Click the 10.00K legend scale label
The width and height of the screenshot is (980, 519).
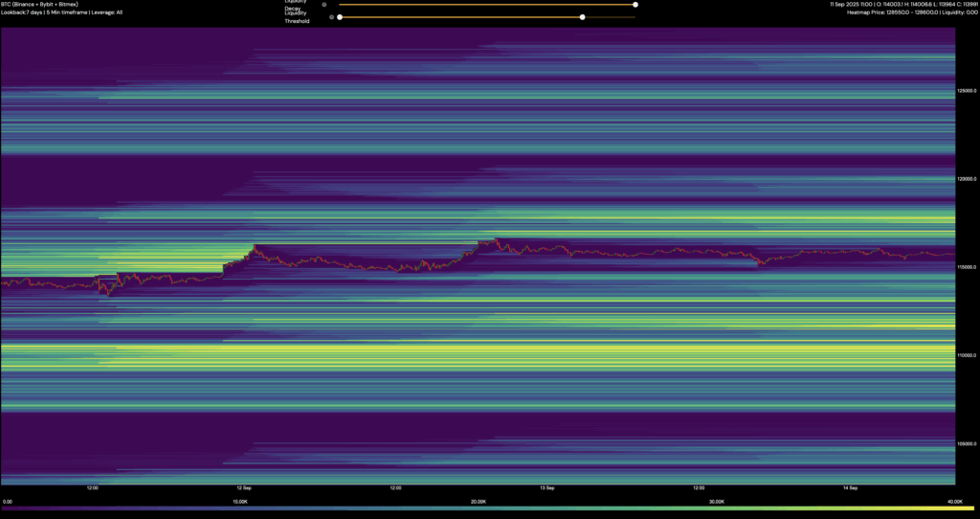(240, 502)
